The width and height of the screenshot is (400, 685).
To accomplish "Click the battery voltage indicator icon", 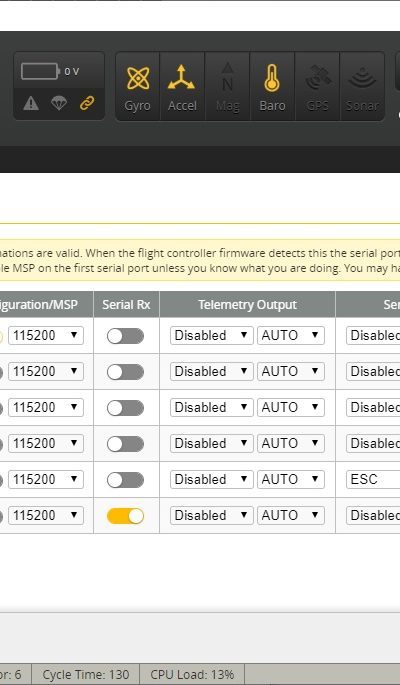I will pyautogui.click(x=40, y=71).
